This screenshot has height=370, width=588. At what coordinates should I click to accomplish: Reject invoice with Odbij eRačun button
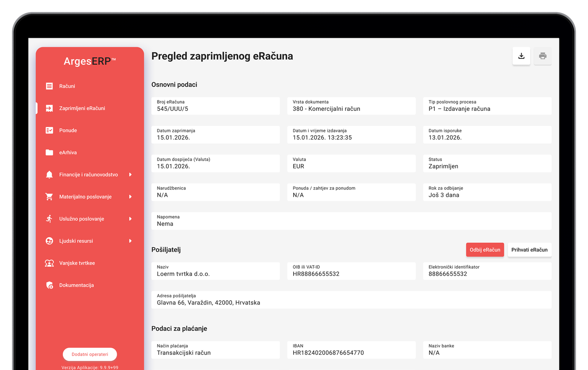pyautogui.click(x=485, y=249)
